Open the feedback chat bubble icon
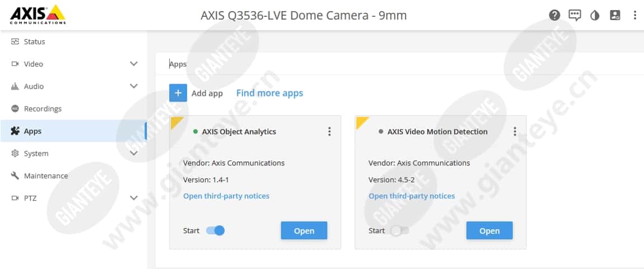The image size is (644, 269). (x=575, y=15)
